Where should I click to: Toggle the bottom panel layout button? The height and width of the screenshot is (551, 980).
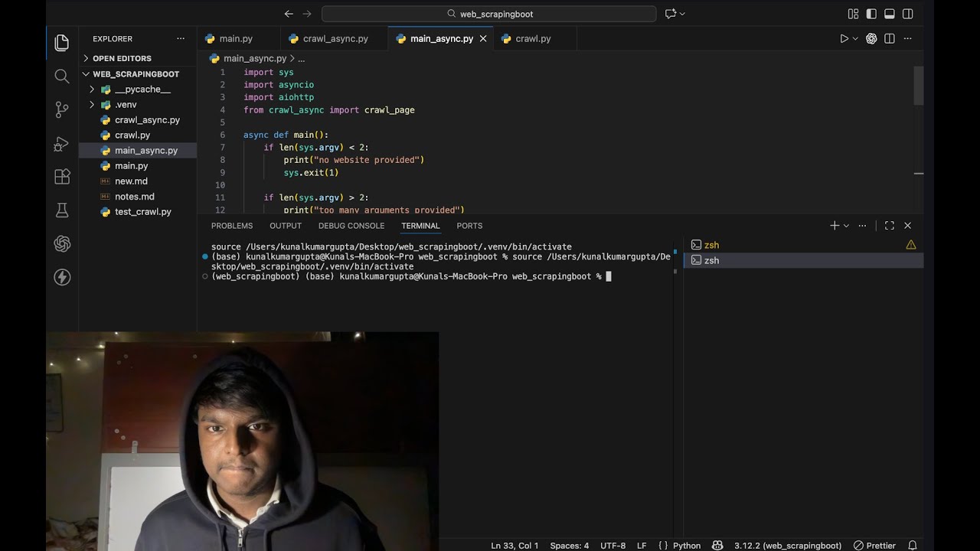pos(890,14)
